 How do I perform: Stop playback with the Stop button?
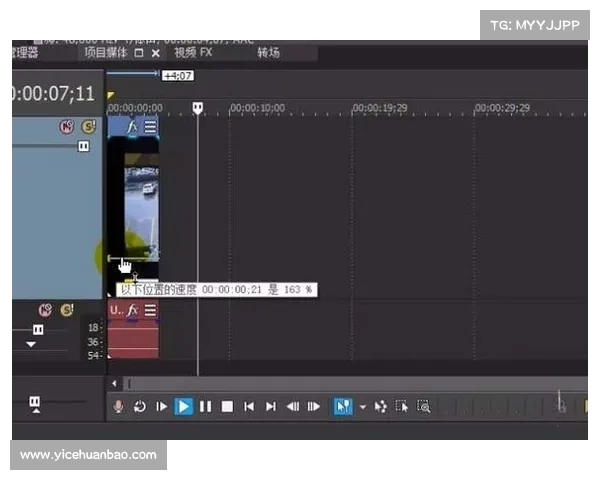(227, 406)
